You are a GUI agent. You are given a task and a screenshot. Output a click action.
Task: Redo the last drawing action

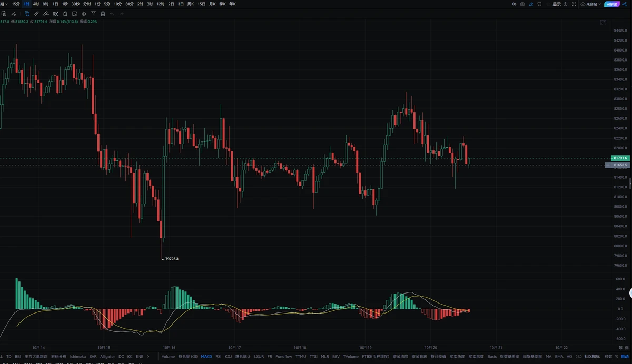click(122, 13)
